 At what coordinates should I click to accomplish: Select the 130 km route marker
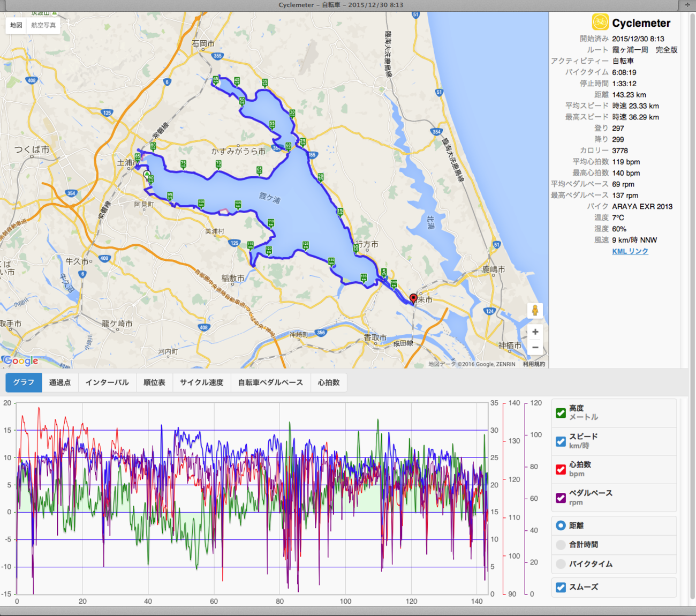(331, 261)
